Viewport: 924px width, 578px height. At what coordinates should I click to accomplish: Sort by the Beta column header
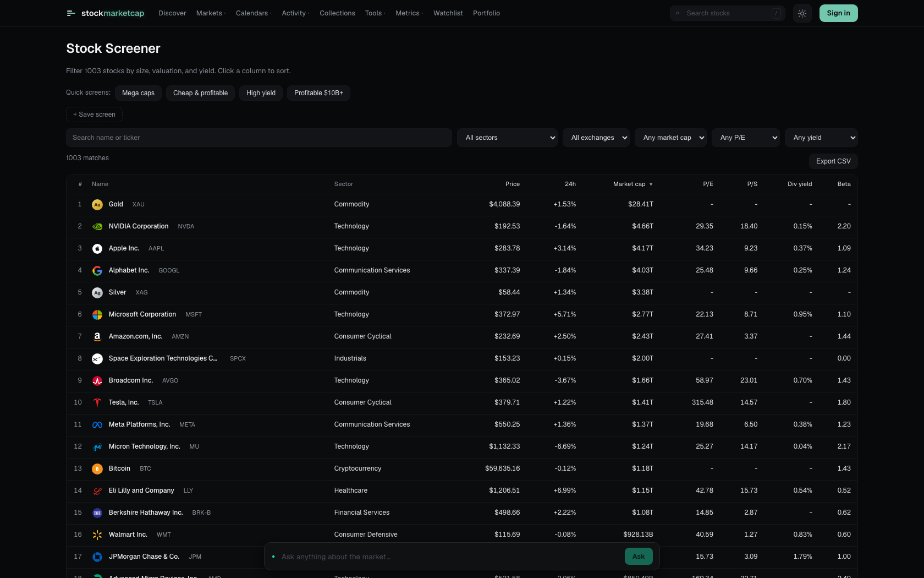click(x=844, y=184)
